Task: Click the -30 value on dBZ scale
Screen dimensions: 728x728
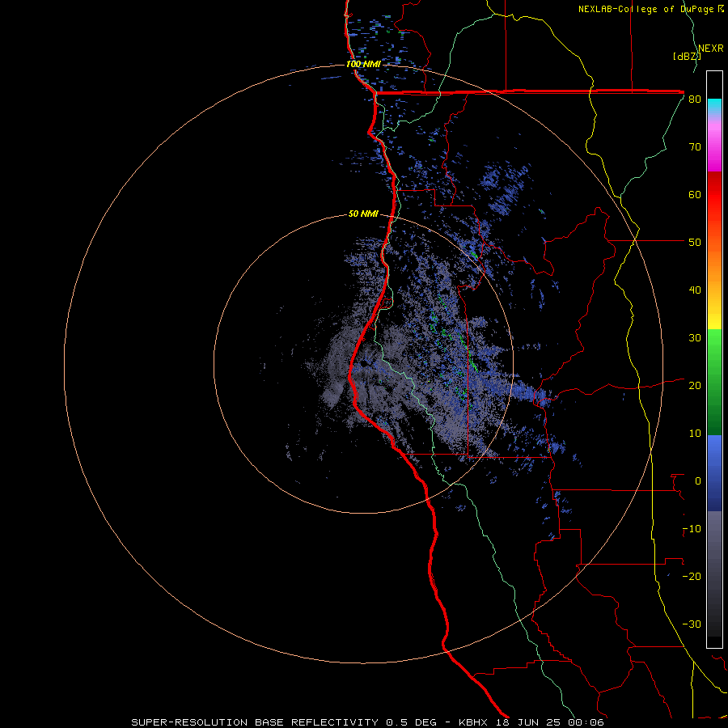Action: tap(692, 624)
